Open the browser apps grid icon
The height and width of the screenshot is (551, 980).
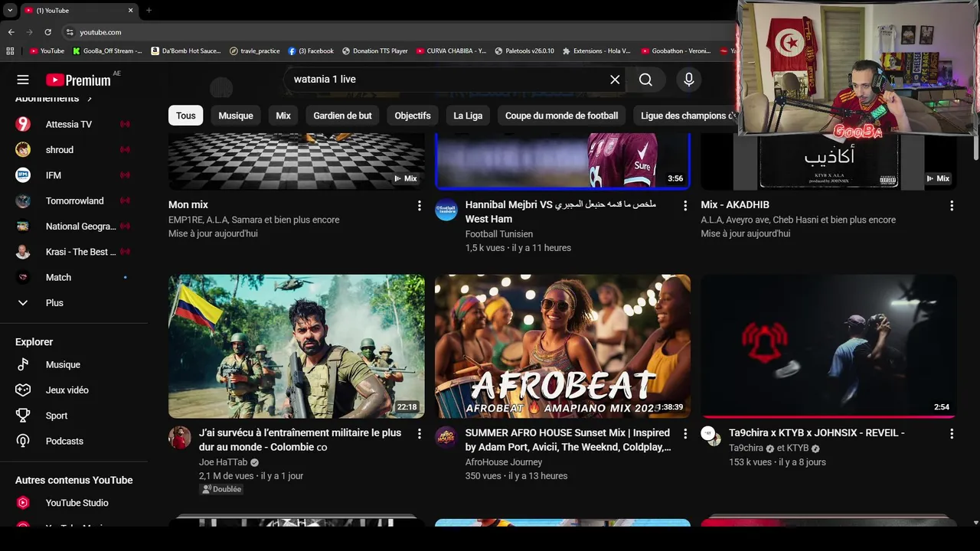tap(10, 51)
